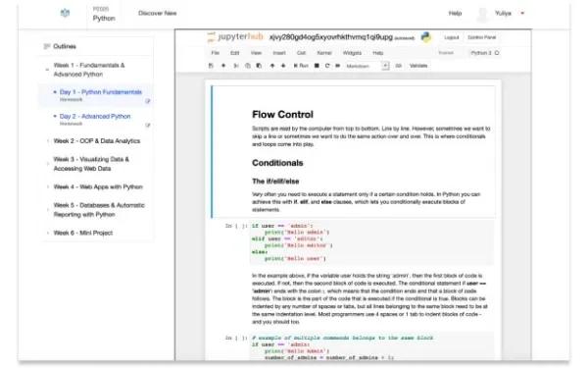This screenshot has height=368, width=588.
Task: Click the Python logo next to the notebook name
Action: 426,37
